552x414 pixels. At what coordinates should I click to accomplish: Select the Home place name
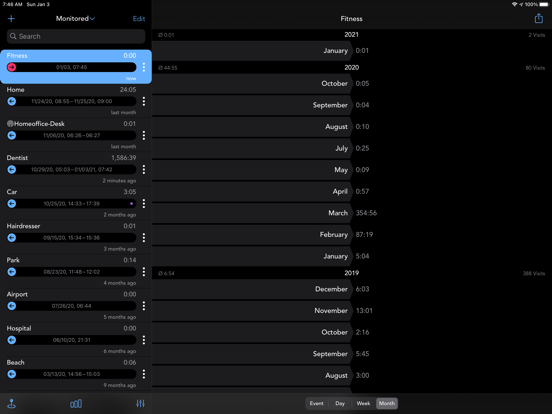[x=15, y=90]
